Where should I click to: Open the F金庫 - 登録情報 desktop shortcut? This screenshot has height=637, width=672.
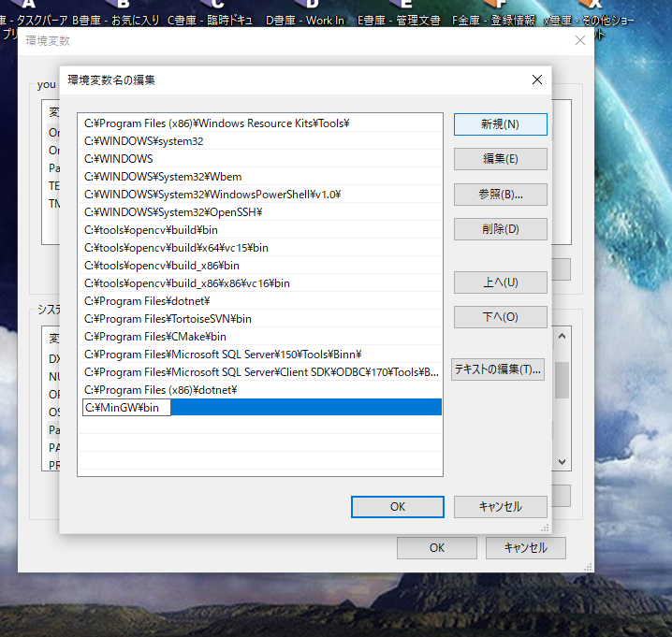pyautogui.click(x=494, y=13)
